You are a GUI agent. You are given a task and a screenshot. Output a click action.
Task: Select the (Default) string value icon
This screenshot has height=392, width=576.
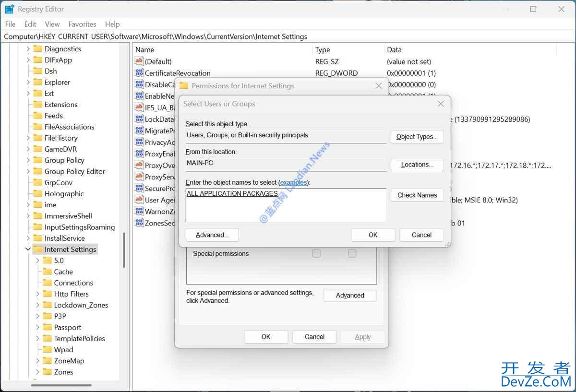(x=139, y=61)
